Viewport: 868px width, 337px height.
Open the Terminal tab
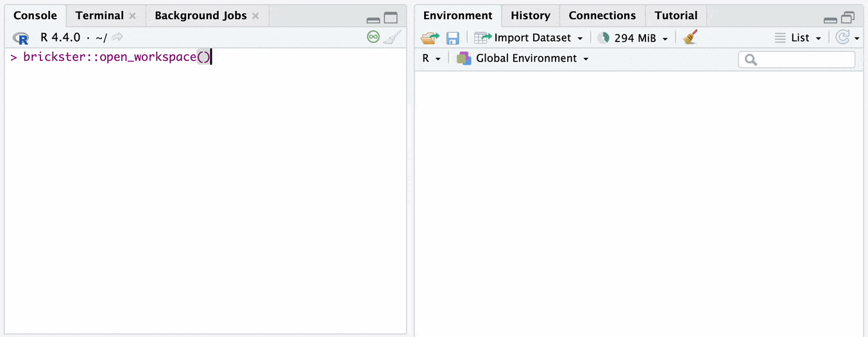tap(99, 15)
